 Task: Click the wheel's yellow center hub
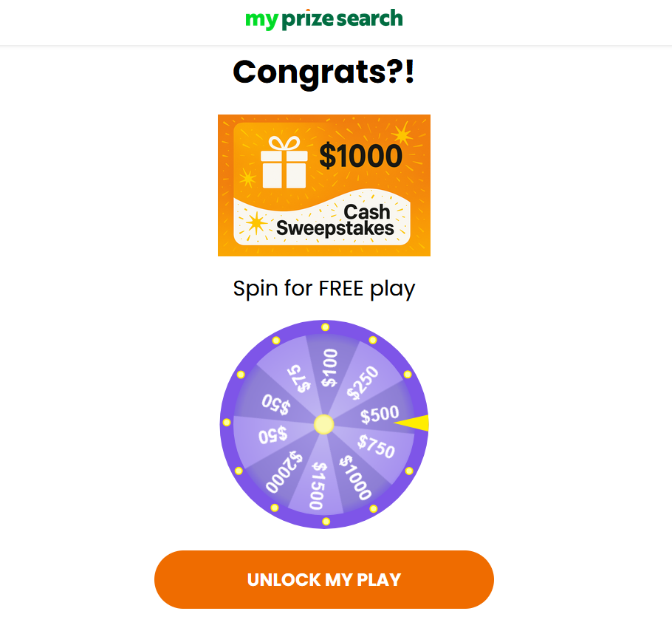[x=324, y=424]
